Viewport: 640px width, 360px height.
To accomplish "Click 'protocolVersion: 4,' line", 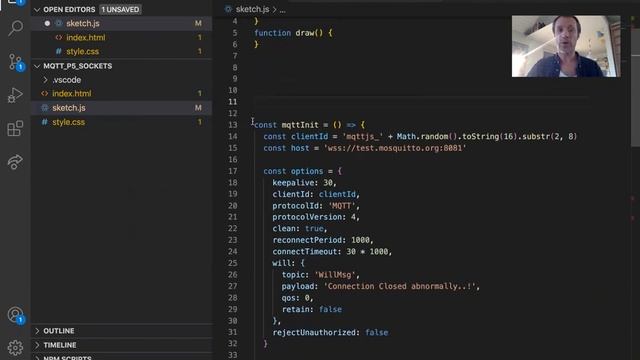I will [x=316, y=217].
